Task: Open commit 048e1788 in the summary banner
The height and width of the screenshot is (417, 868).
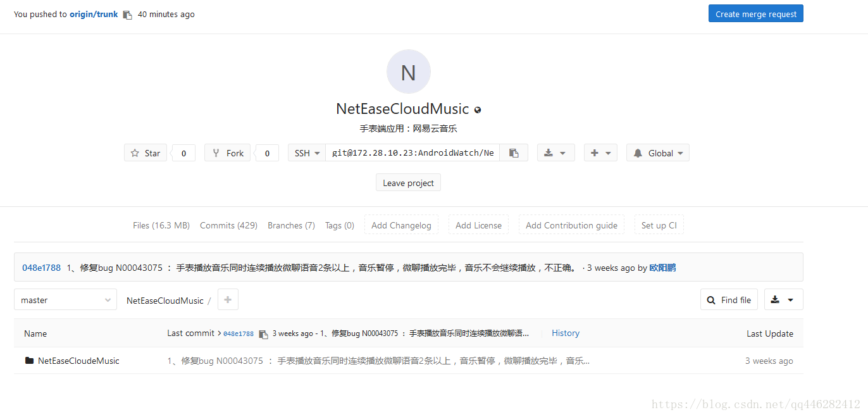Action: (x=41, y=268)
